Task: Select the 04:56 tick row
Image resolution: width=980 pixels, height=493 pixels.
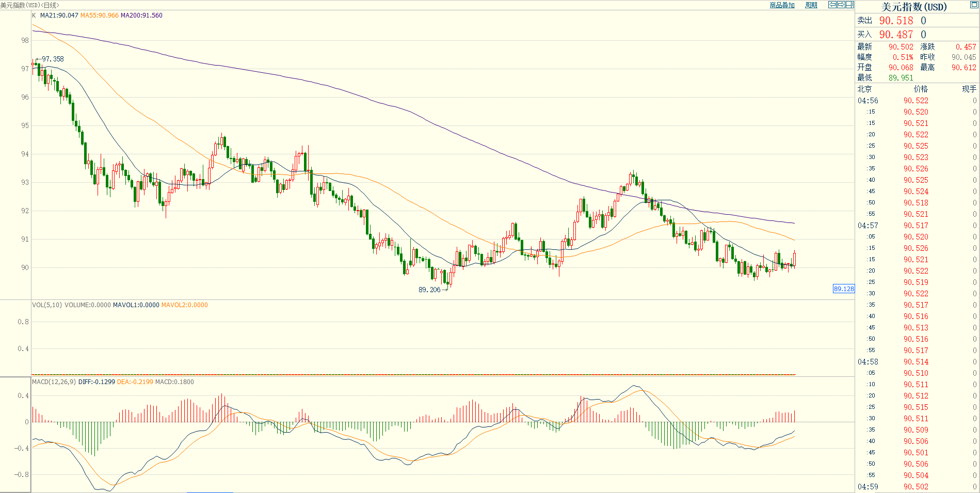Action: [x=916, y=101]
